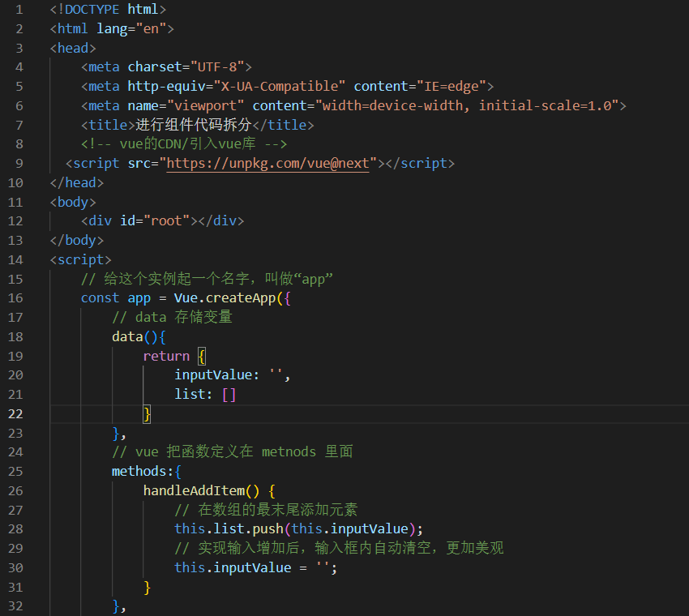
Task: Click the div id="root" element
Action: coord(163,221)
